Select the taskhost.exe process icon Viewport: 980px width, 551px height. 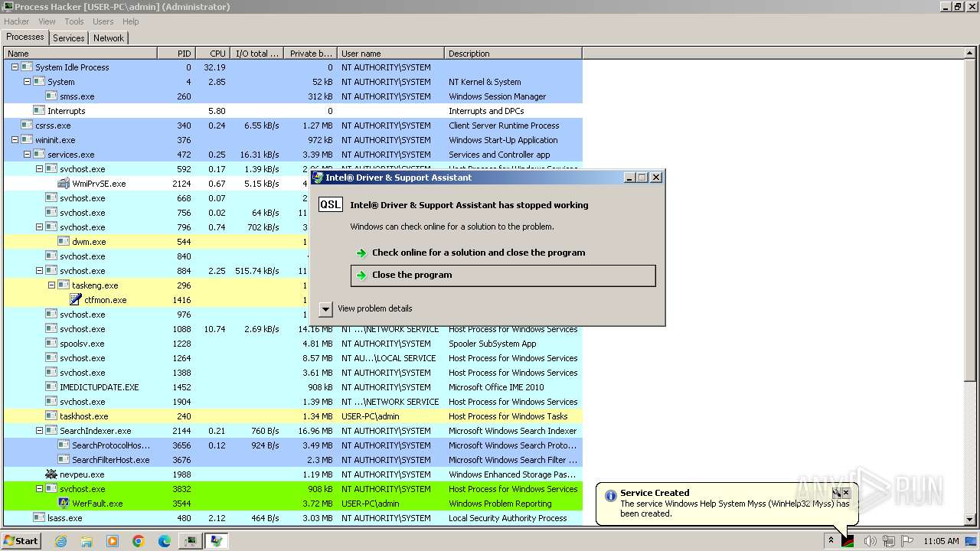tap(51, 416)
